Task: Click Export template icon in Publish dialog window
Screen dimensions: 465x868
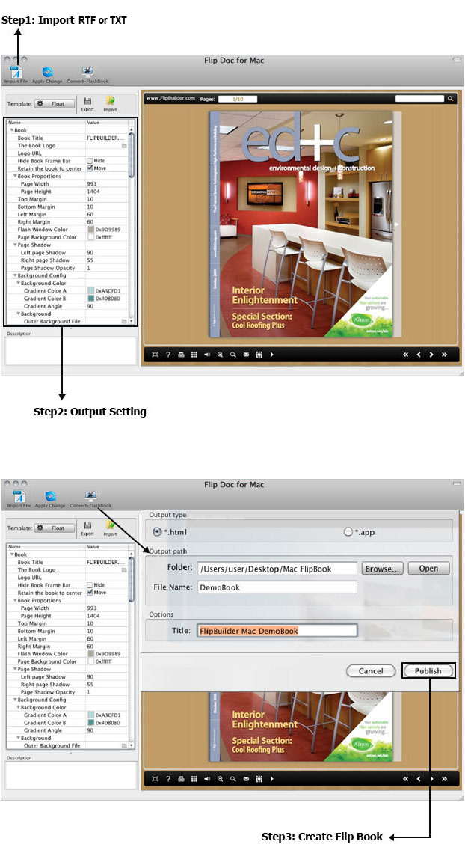Action: pyautogui.click(x=87, y=525)
